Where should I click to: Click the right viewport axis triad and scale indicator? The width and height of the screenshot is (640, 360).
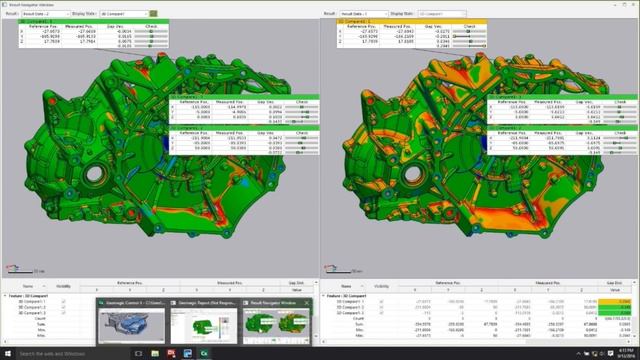pos(343,269)
